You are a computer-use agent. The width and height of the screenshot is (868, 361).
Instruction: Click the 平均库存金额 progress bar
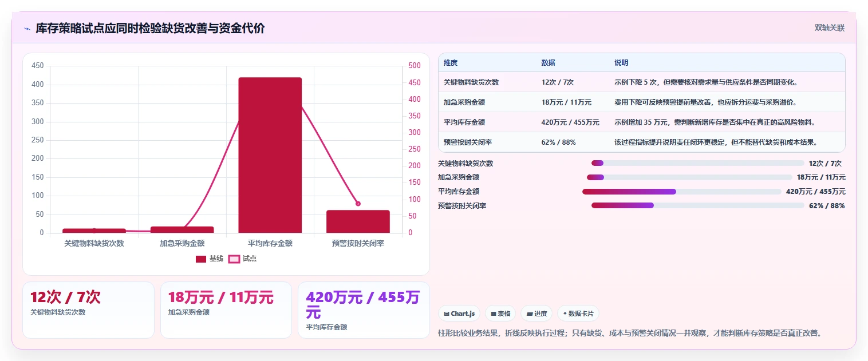pos(682,192)
